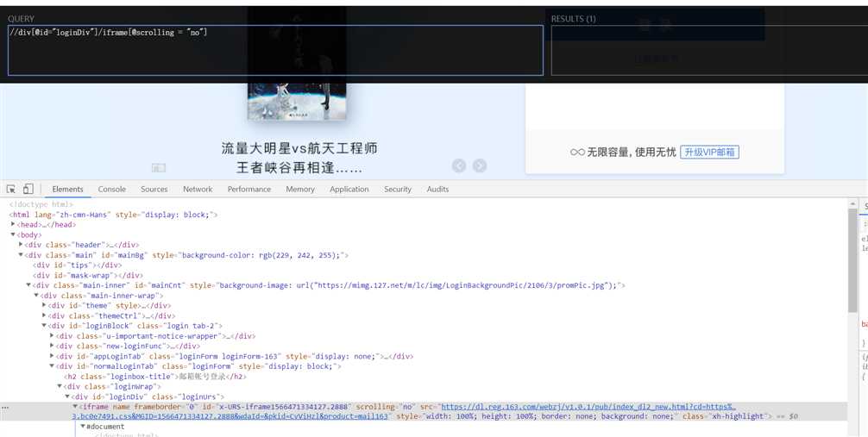Screen dimensions: 868x437
Task: Activate the inspect element picker icon
Action: (x=11, y=189)
